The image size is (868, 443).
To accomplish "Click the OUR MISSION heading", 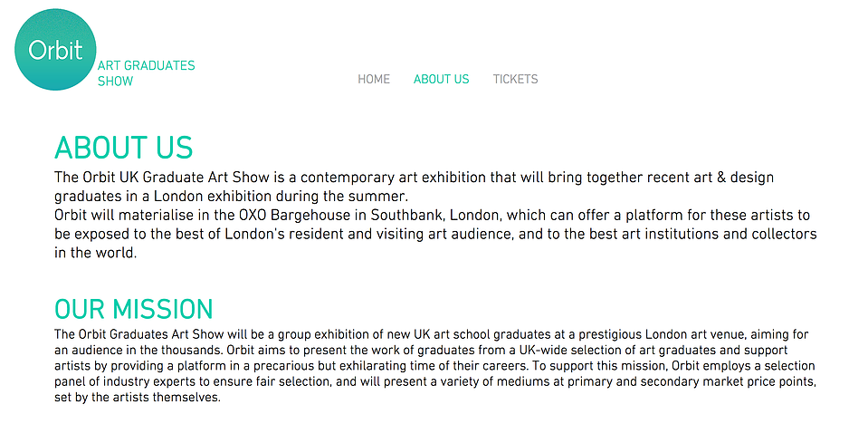I will tap(133, 309).
